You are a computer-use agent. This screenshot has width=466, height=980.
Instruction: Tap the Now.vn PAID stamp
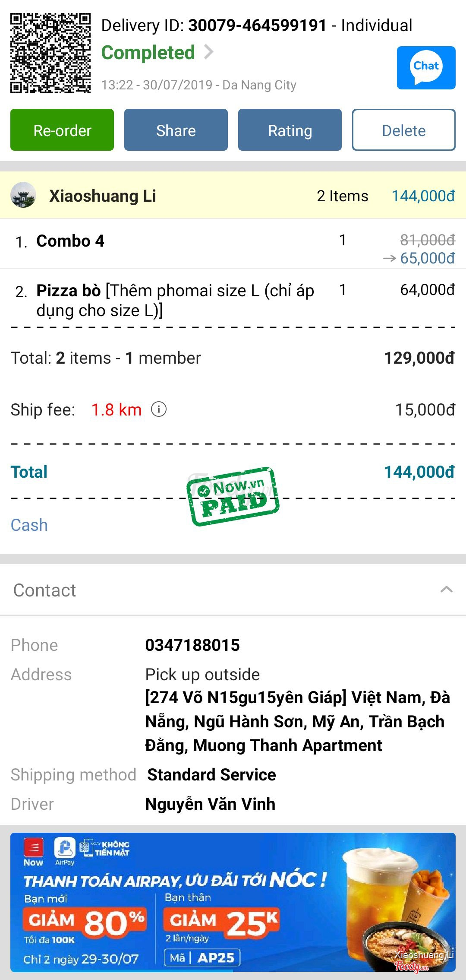pos(233,496)
